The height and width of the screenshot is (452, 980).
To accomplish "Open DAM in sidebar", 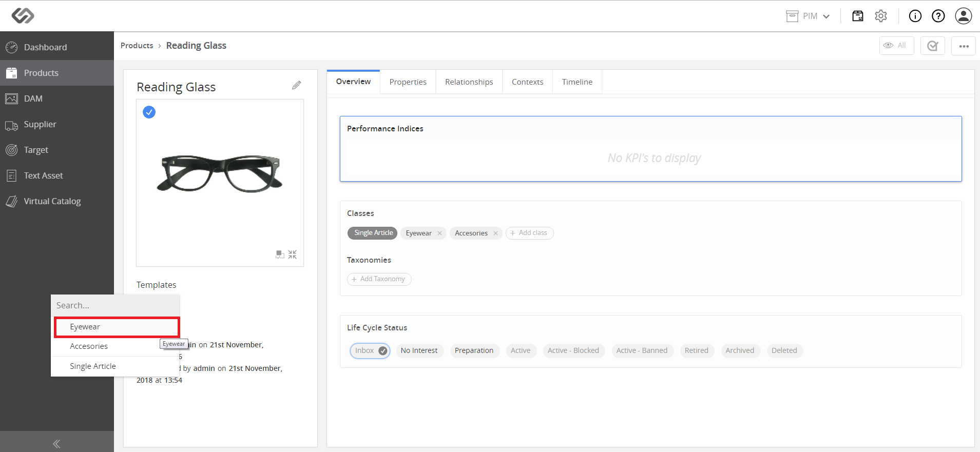I will (57, 99).
